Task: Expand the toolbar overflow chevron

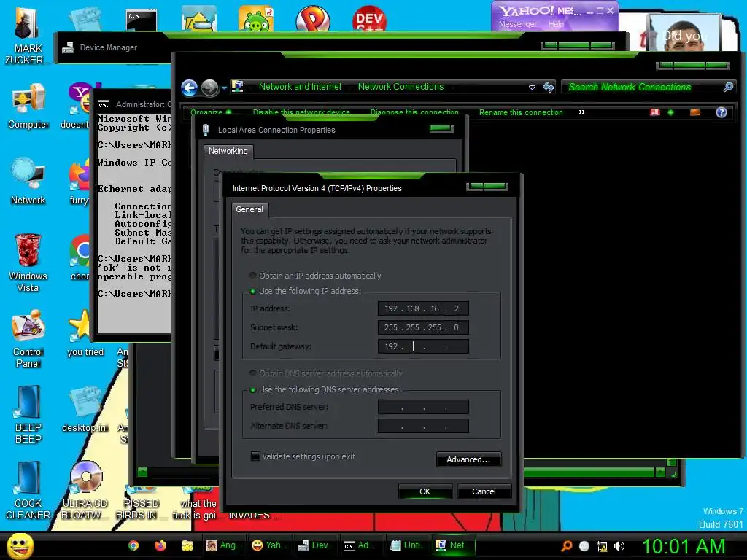Action: click(x=581, y=112)
